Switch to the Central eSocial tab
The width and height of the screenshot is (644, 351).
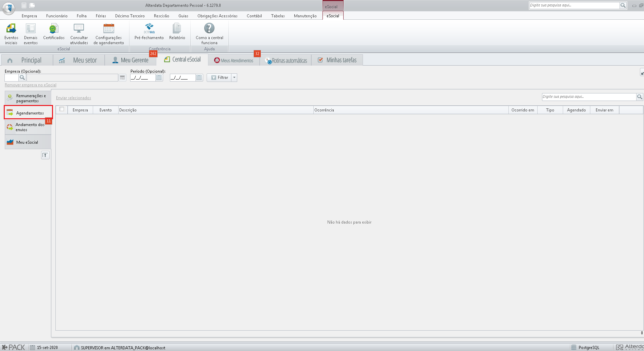(x=182, y=59)
